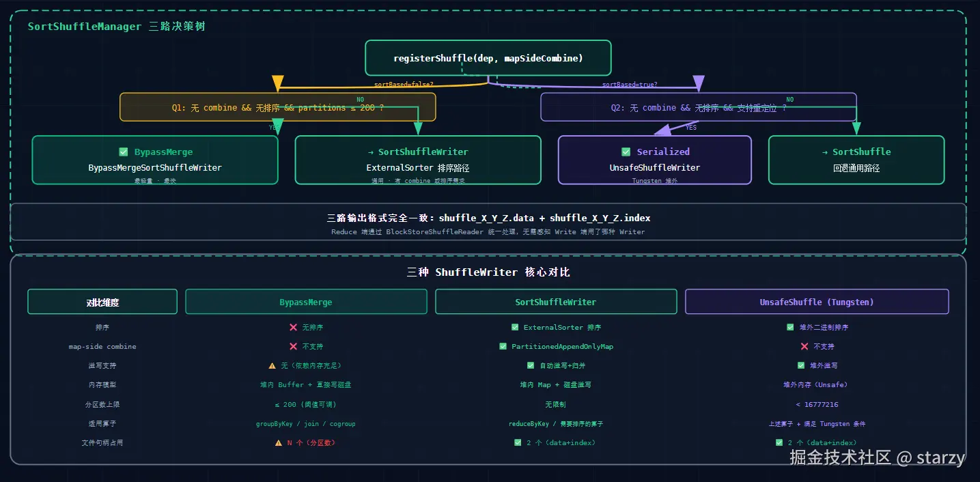
Task: Click the yellow Q1 decision box
Action: tap(278, 107)
